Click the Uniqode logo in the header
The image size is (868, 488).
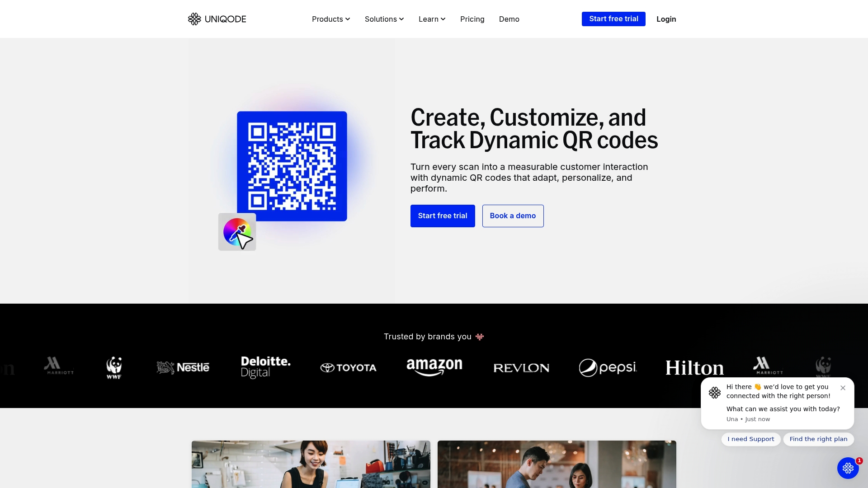click(217, 19)
